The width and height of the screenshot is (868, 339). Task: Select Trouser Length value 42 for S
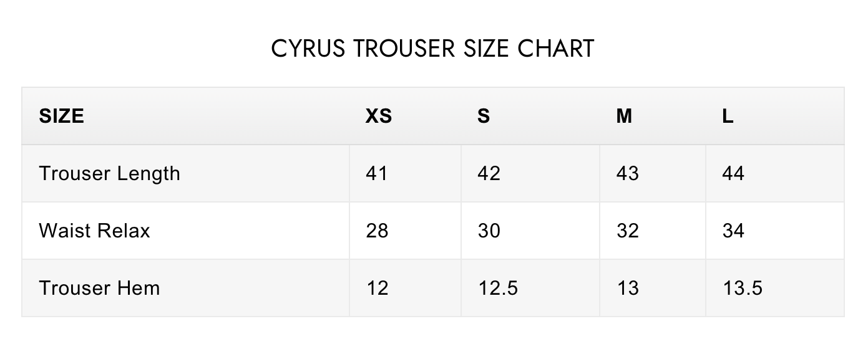click(x=489, y=173)
